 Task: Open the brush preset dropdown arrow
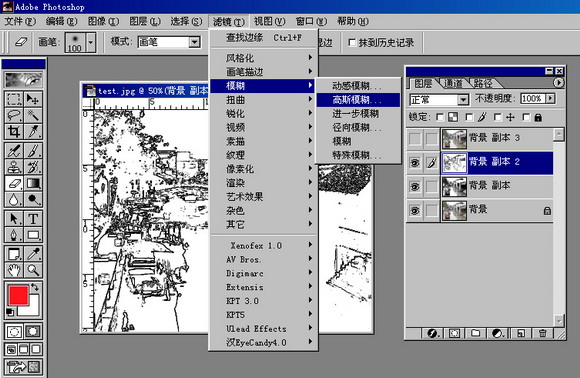91,43
